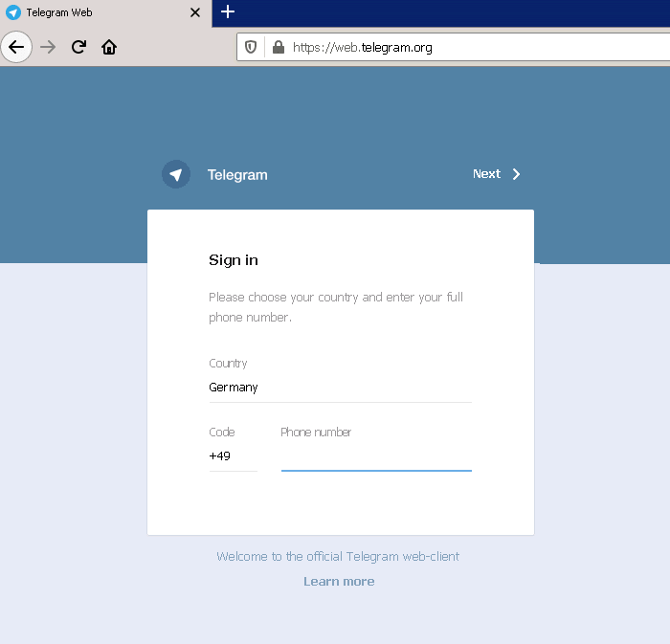Image resolution: width=670 pixels, height=644 pixels.
Task: Click the Telegram title text in header
Action: point(237,175)
